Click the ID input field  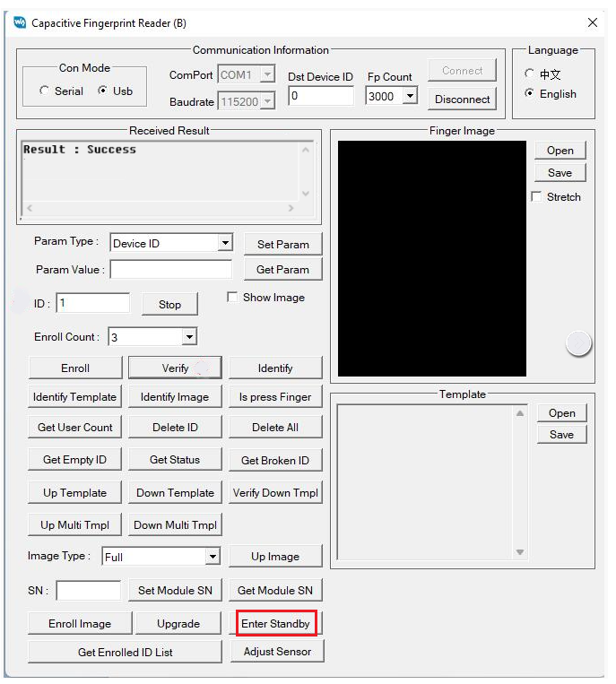coord(93,303)
